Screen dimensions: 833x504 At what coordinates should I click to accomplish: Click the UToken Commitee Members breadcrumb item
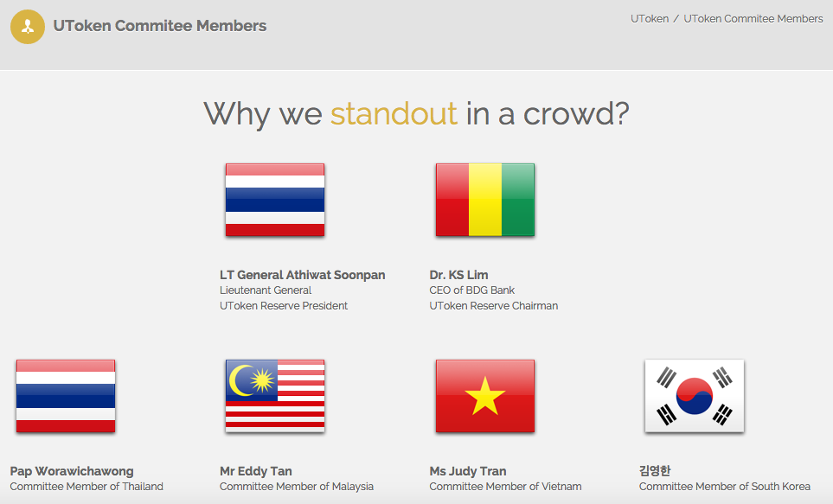[x=753, y=18]
